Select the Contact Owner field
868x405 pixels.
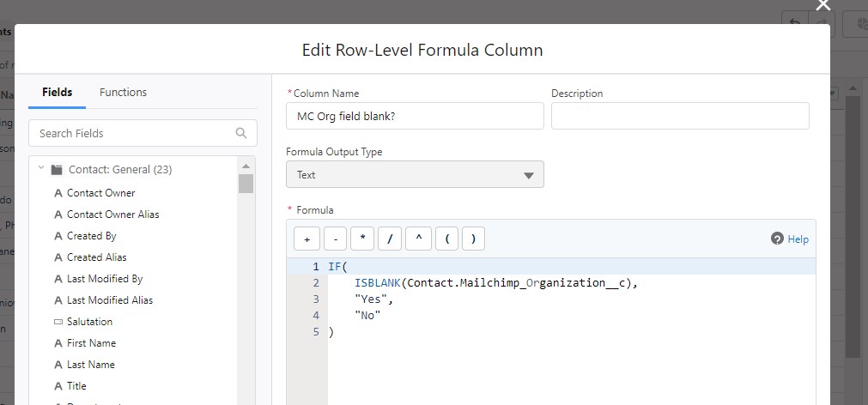coord(100,193)
